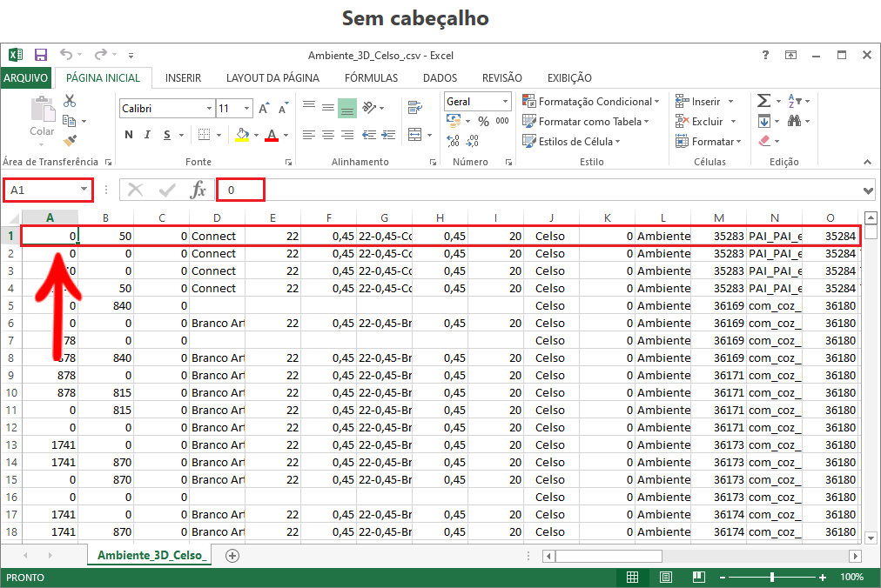Open the Name Box dropdown arrow
Viewport: 881px width, 588px height.
(84, 190)
